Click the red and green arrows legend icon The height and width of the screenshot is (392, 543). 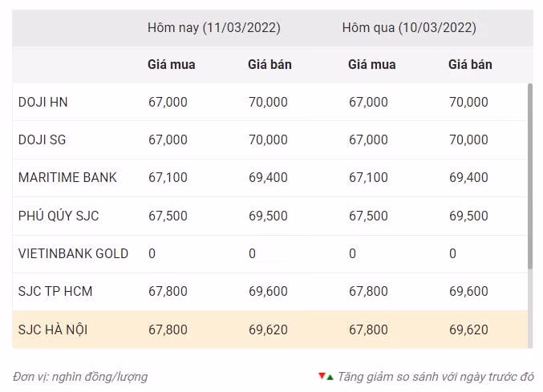click(x=326, y=377)
